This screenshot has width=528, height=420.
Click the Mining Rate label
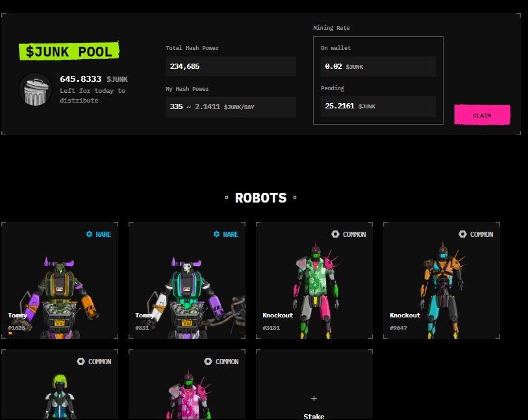(331, 28)
